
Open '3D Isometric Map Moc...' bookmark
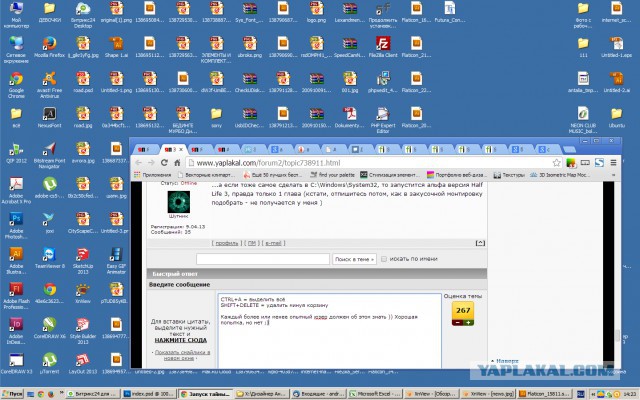[560, 175]
